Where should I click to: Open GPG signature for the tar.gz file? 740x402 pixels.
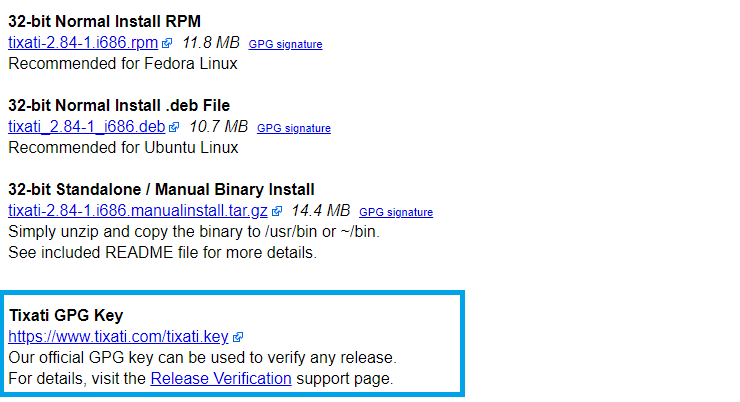396,212
